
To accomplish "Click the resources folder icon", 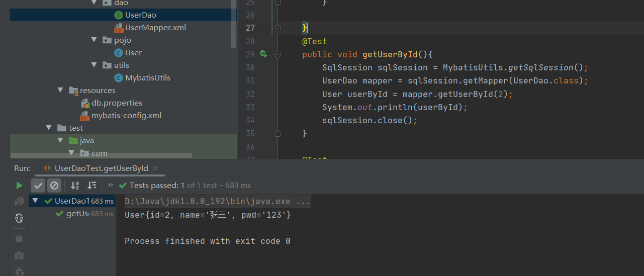I will click(73, 90).
